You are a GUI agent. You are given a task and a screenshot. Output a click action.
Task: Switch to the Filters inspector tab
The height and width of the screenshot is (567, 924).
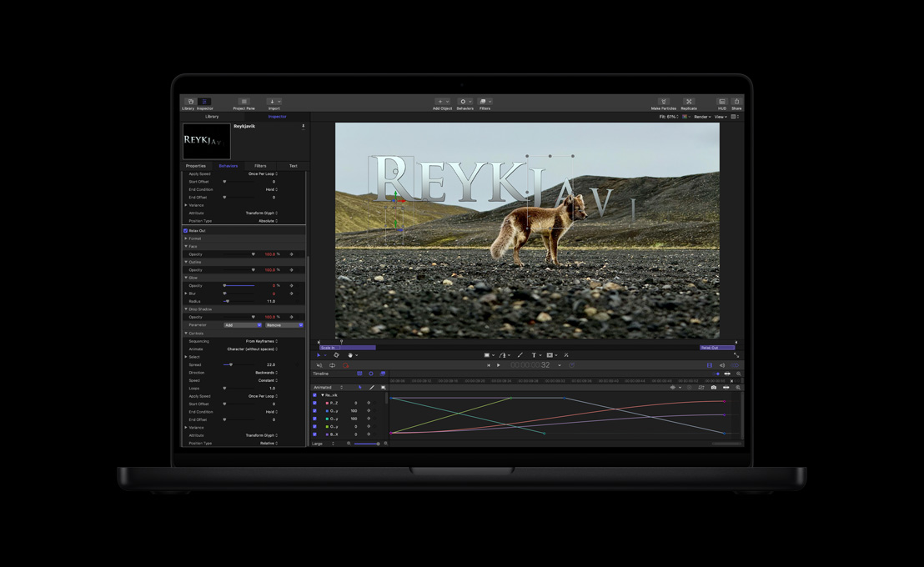(x=259, y=166)
